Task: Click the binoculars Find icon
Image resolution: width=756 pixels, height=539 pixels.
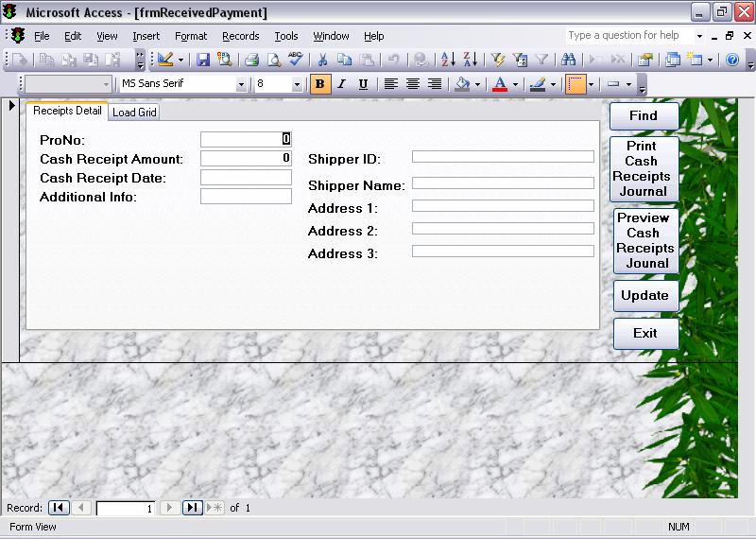Action: [568, 60]
